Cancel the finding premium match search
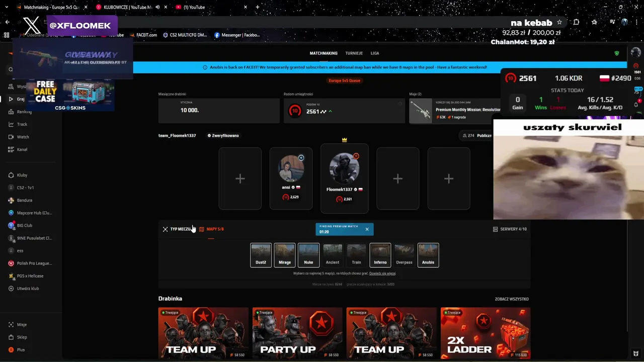This screenshot has width=644, height=362. tap(367, 229)
